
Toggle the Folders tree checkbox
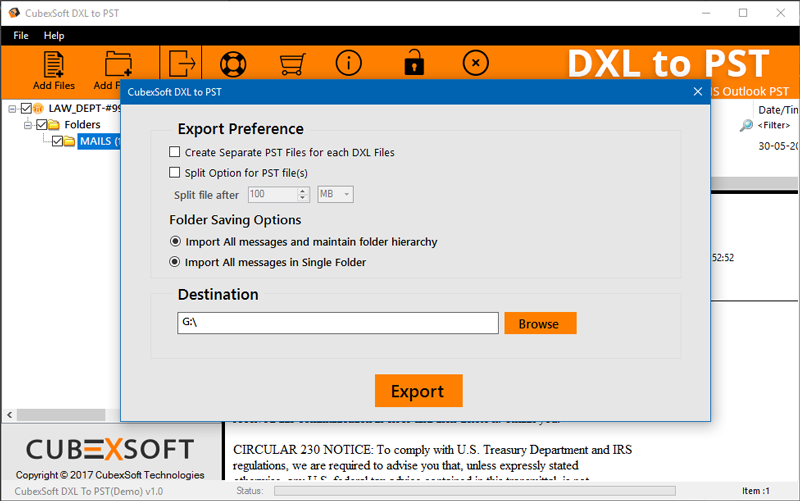pyautogui.click(x=42, y=124)
